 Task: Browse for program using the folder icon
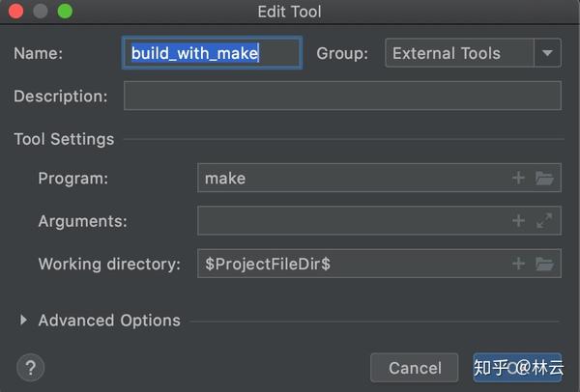(544, 178)
